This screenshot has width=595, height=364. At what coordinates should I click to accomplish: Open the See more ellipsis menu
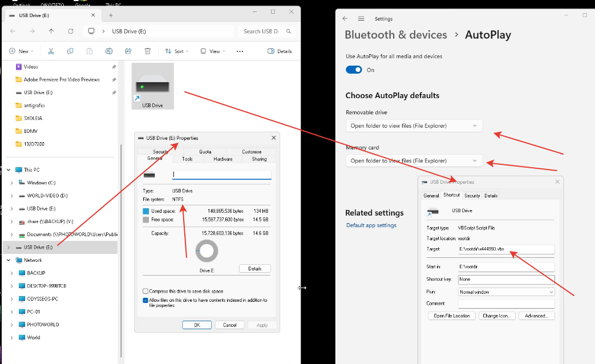point(240,51)
